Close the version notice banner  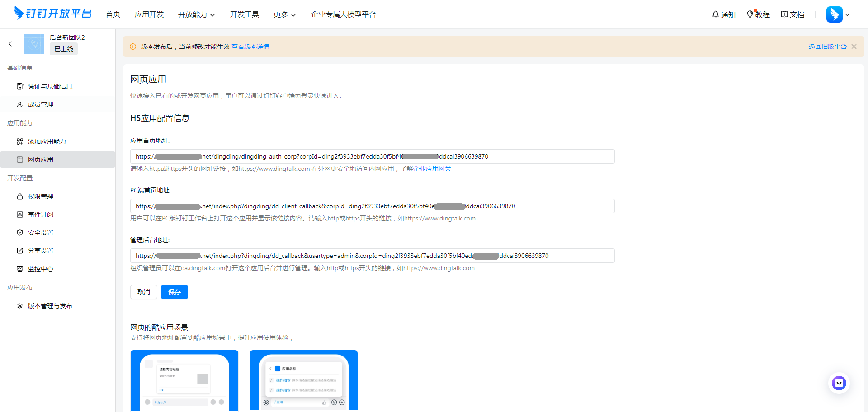point(854,47)
